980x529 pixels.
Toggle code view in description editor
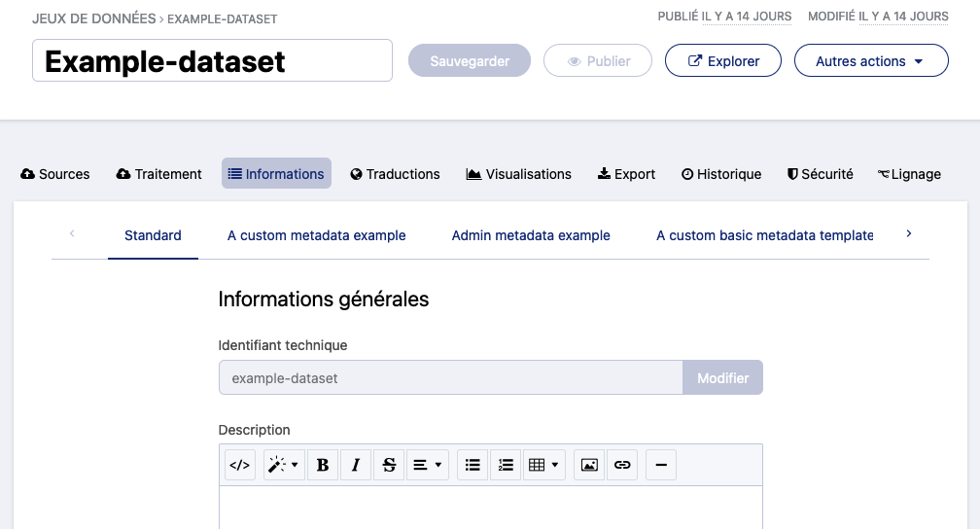(239, 466)
